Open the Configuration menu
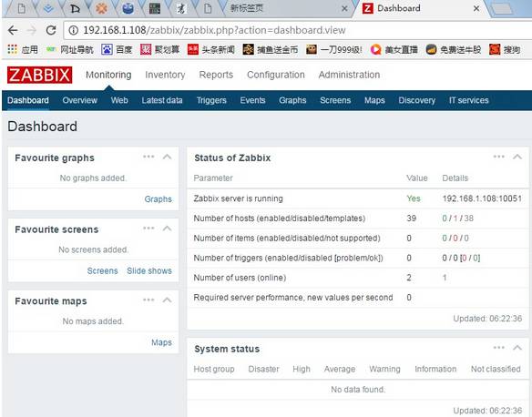Image resolution: width=532 pixels, height=417 pixels. coord(275,75)
